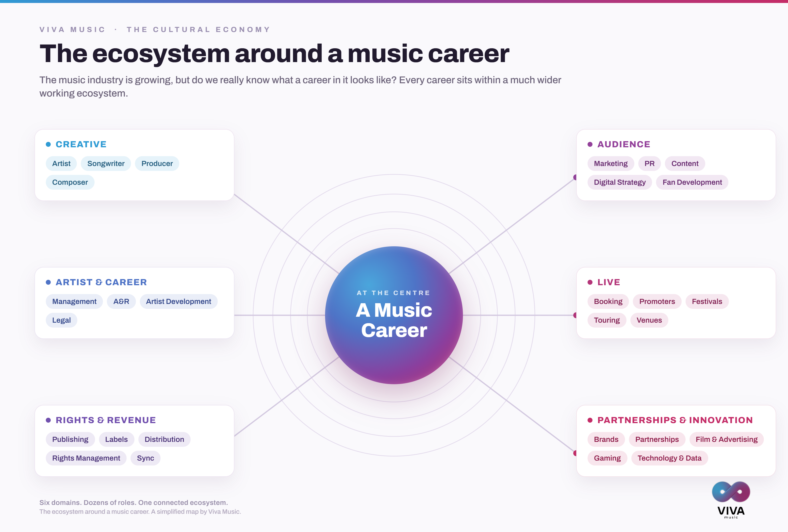This screenshot has height=532, width=788.
Task: Click the ARTIST & CAREER heading
Action: click(101, 283)
